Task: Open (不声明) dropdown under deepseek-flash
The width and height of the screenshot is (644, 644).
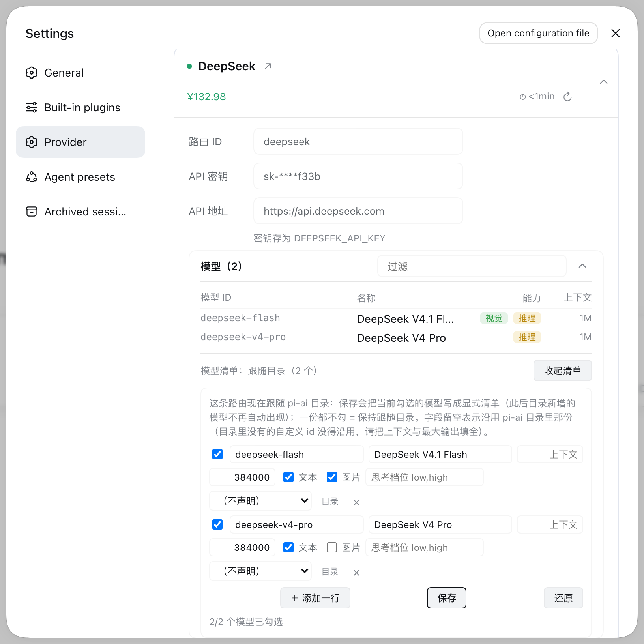Action: pyautogui.click(x=260, y=501)
